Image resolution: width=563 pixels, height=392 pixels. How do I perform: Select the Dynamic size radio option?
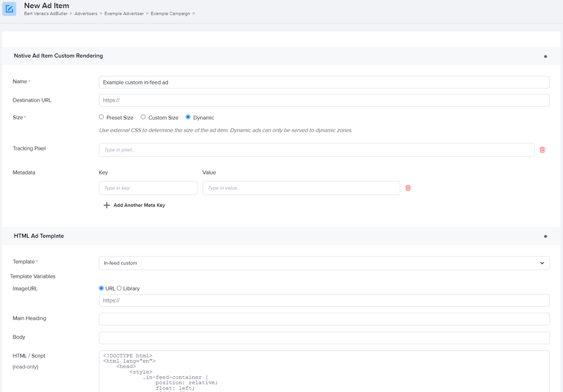pyautogui.click(x=188, y=117)
